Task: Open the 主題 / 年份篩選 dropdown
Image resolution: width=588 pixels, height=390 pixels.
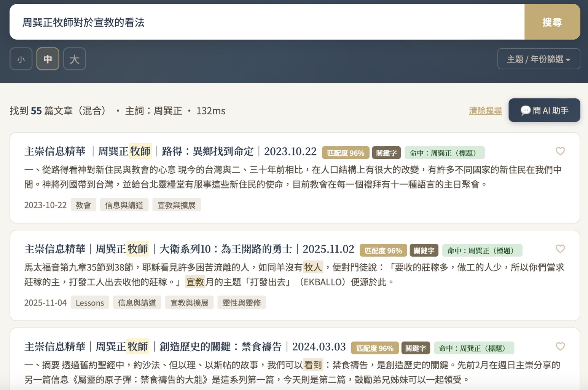Action: click(539, 59)
